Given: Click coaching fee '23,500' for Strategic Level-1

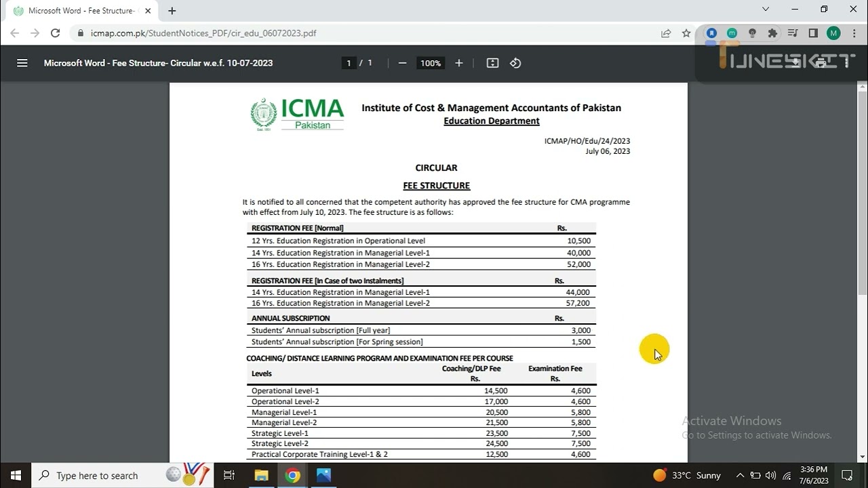Looking at the screenshot, I should (x=496, y=433).
